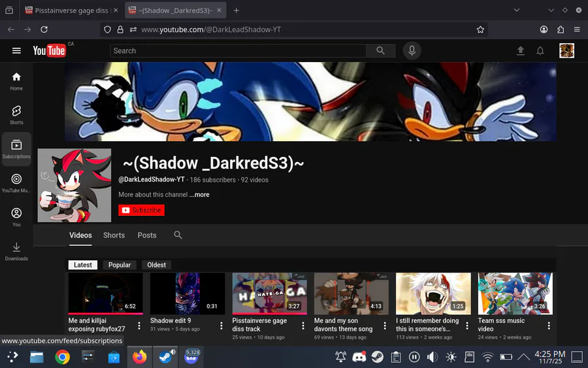Open Downloads in sidebar

click(16, 252)
